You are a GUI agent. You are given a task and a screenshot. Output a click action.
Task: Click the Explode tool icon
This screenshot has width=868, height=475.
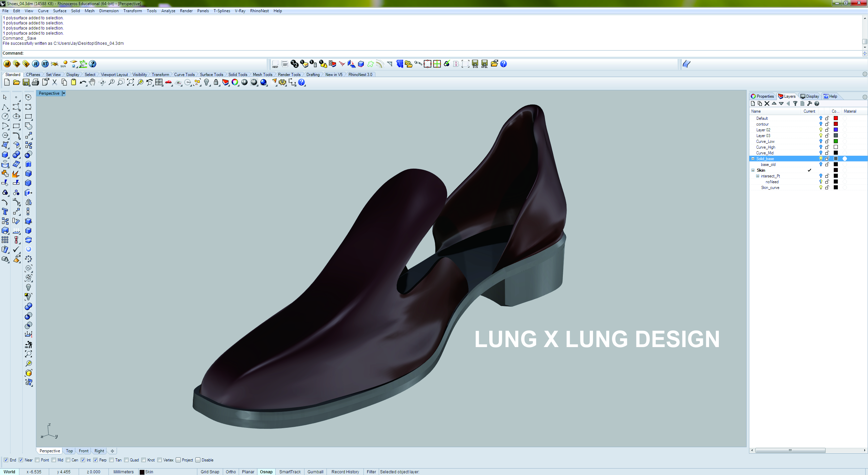(16, 174)
